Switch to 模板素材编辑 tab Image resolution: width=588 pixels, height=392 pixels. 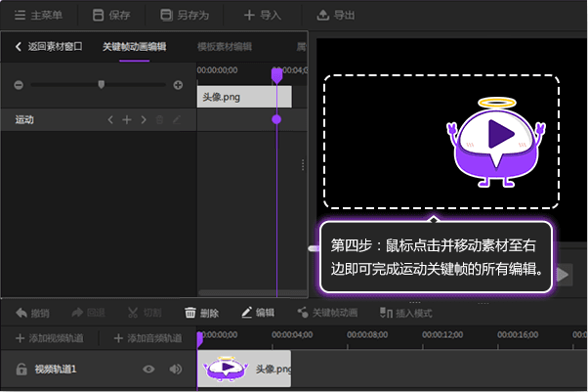(224, 46)
